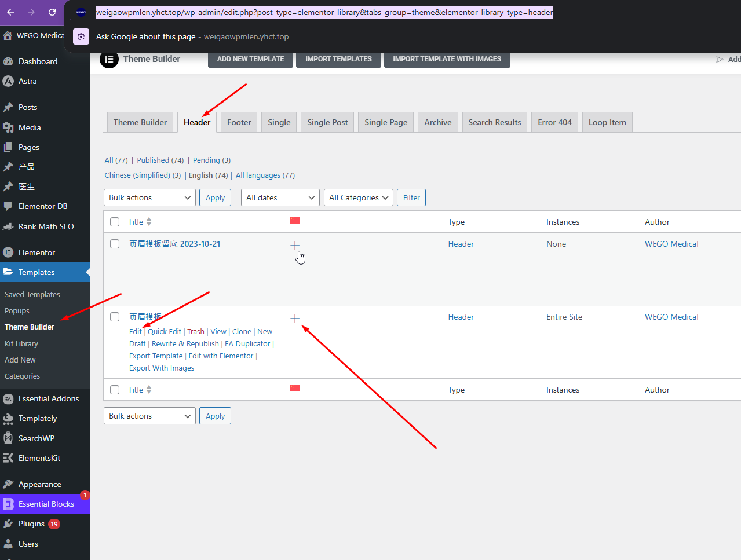Switch to the Footer tab
741x560 pixels.
click(x=239, y=122)
